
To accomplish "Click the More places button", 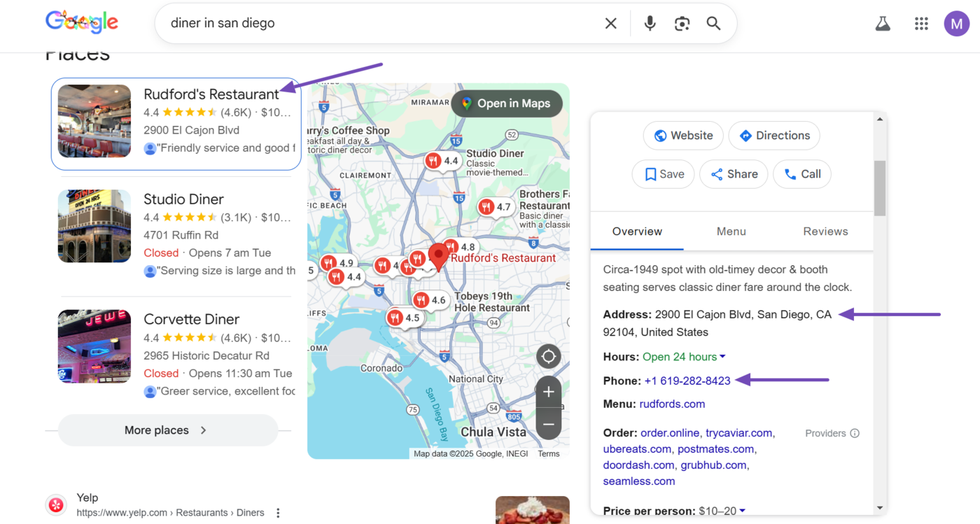I will click(167, 430).
